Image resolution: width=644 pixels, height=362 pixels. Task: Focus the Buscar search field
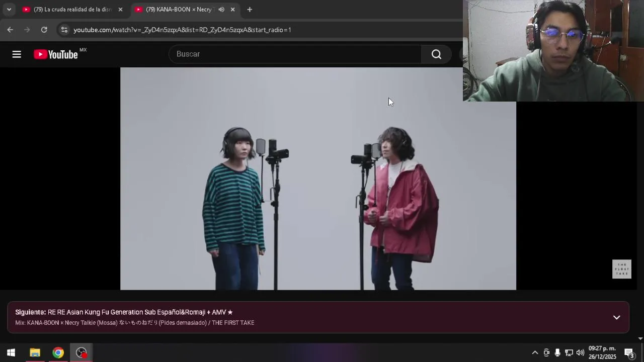point(295,54)
